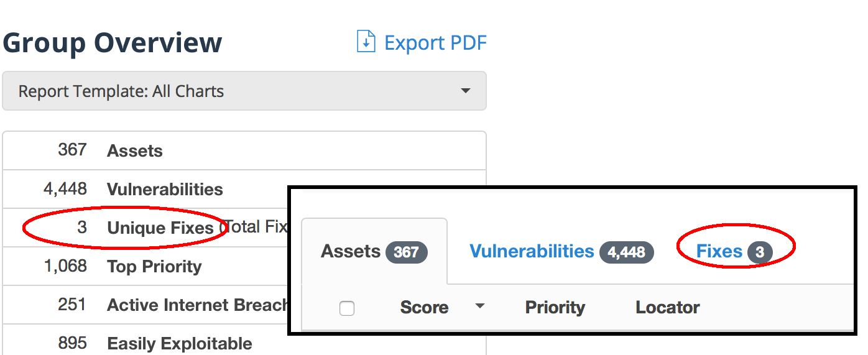This screenshot has width=868, height=355.
Task: Sort by the Priority column header
Action: (555, 307)
